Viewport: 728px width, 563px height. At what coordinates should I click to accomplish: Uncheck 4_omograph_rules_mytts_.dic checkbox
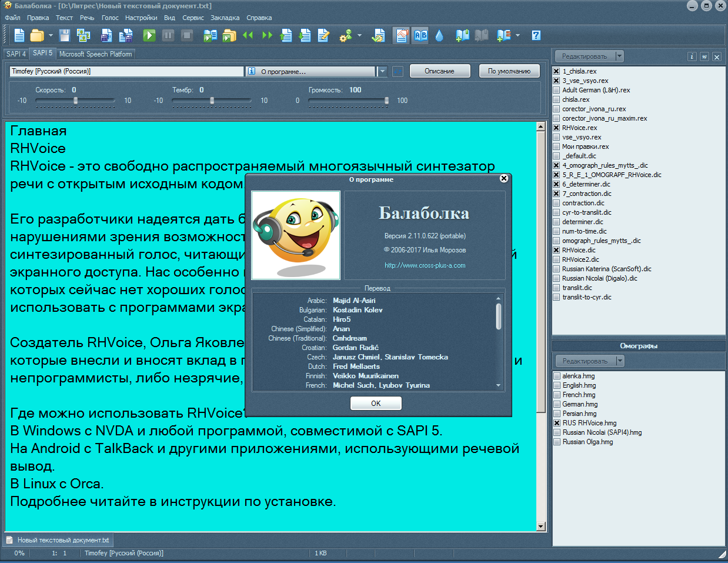point(556,165)
